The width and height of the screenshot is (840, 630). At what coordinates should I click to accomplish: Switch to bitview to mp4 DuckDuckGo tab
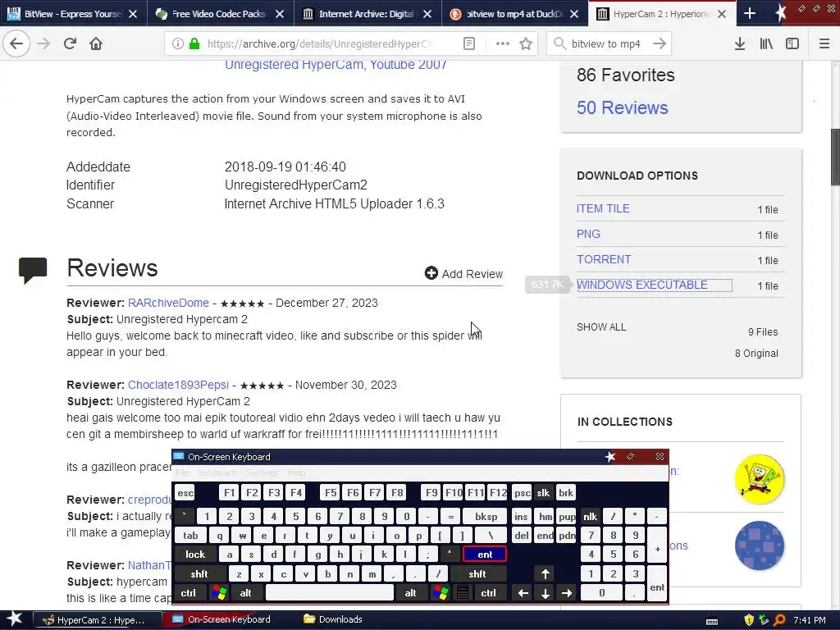click(514, 14)
